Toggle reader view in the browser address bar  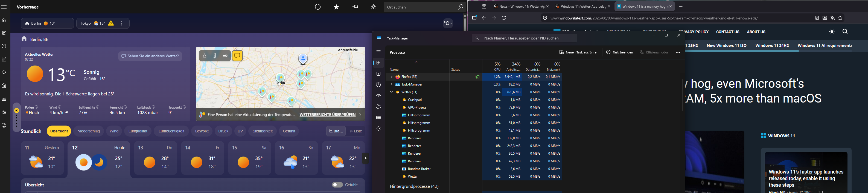[817, 18]
